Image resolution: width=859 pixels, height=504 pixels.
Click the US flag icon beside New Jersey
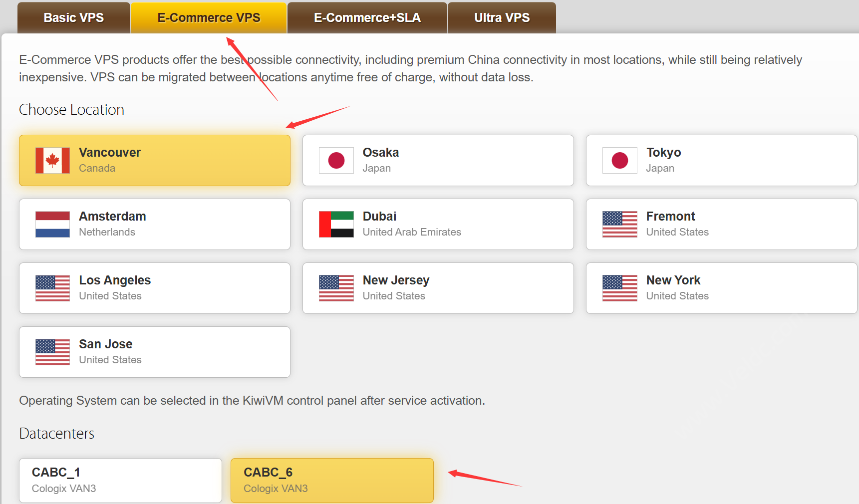click(336, 288)
